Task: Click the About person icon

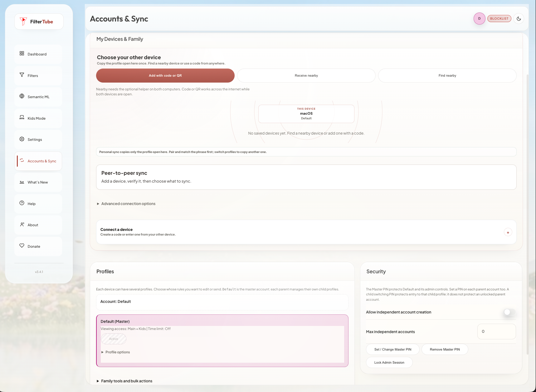Action: coord(22,224)
